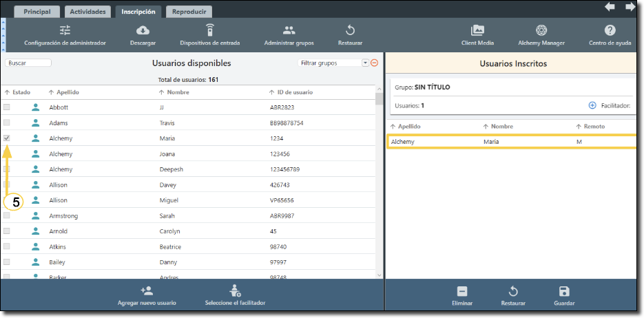
Task: Click the Guardar save icon
Action: (564, 291)
